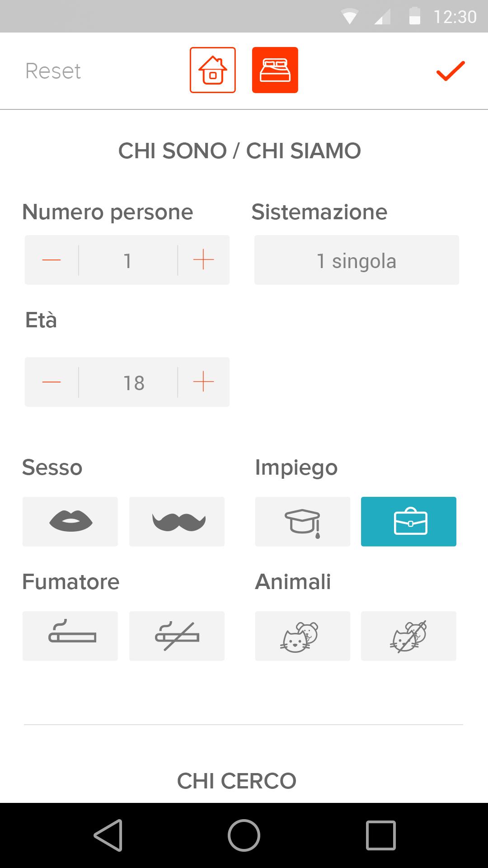
Task: Tap the plus to raise the age value
Action: [x=203, y=382]
